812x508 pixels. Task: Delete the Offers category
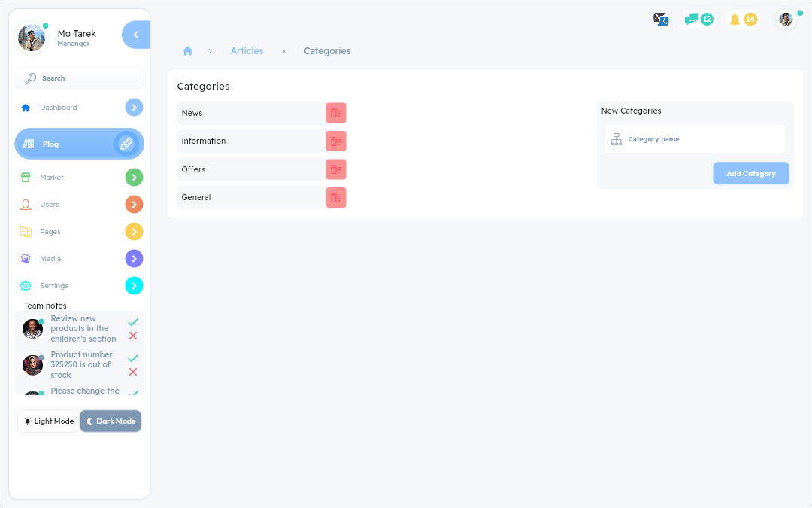[335, 169]
